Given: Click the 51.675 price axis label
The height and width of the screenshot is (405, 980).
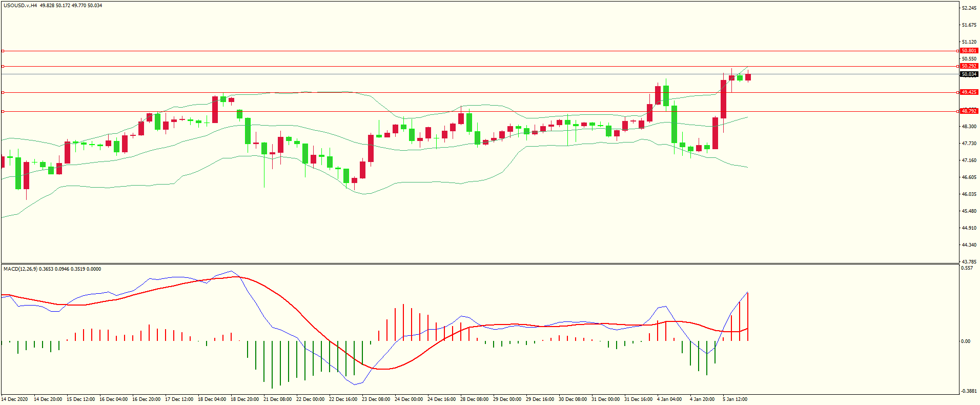Looking at the screenshot, I should (969, 25).
